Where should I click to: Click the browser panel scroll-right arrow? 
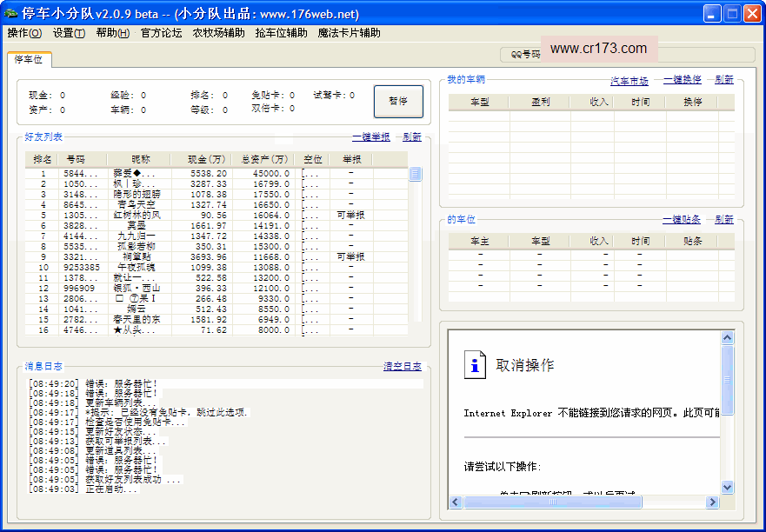coord(713,502)
